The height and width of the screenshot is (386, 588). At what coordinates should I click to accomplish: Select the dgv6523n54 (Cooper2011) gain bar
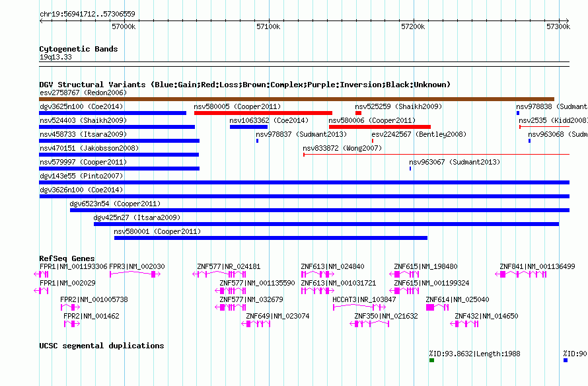(x=320, y=210)
